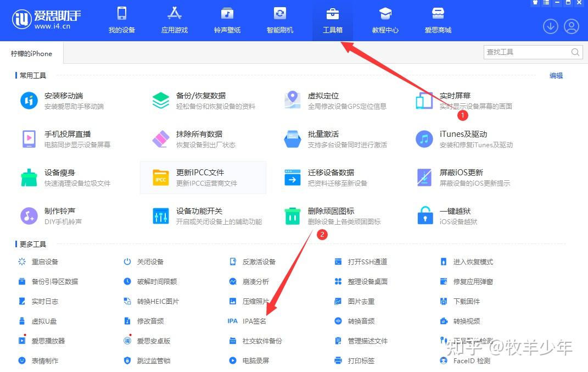Select the 柠檬的iPhone device tab
588x372 pixels.
pyautogui.click(x=31, y=54)
